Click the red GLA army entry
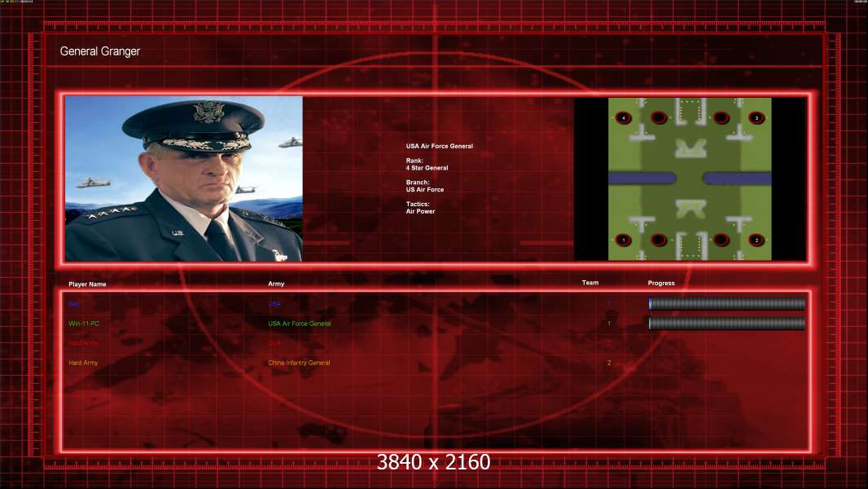The height and width of the screenshot is (489, 868). coord(274,343)
